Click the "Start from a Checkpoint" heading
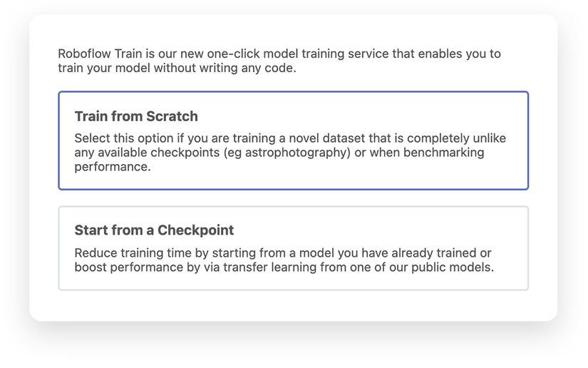Viewport: 588px width, 368px height. coord(154,230)
